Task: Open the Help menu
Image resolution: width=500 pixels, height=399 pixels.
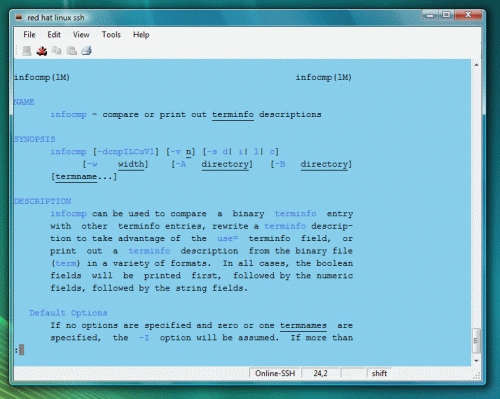Action: click(x=141, y=35)
